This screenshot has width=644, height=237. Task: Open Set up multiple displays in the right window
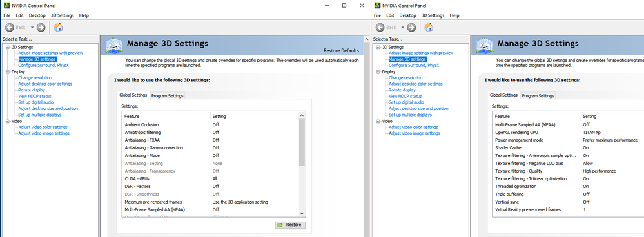pyautogui.click(x=409, y=115)
